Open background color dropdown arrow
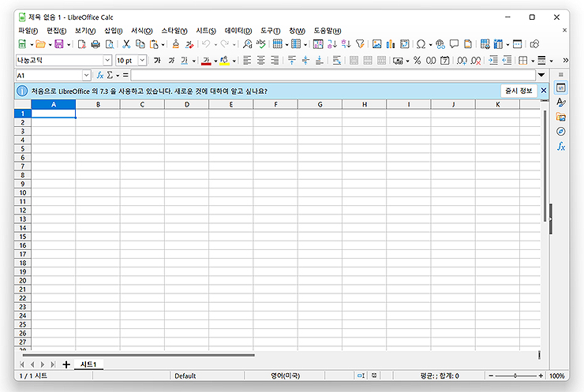 (234, 61)
